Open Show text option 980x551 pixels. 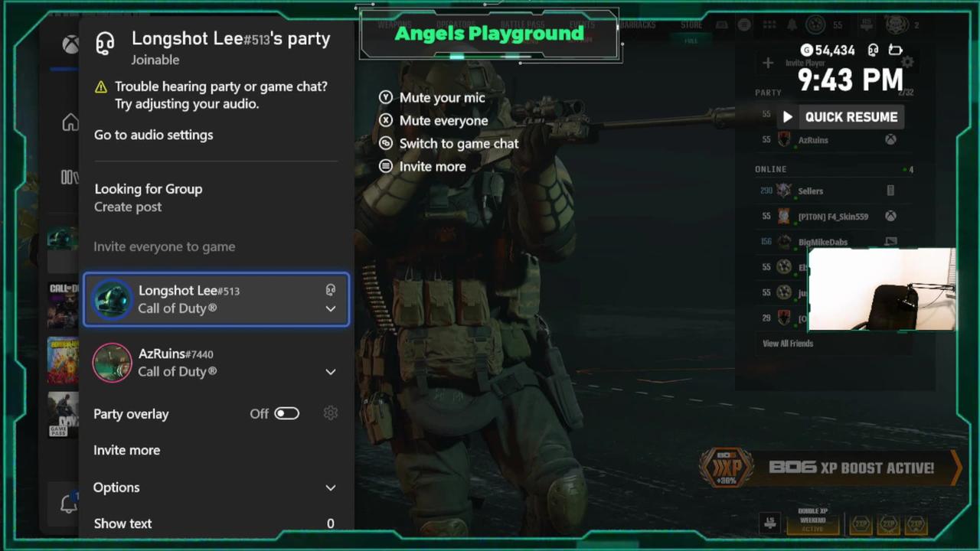(215, 523)
